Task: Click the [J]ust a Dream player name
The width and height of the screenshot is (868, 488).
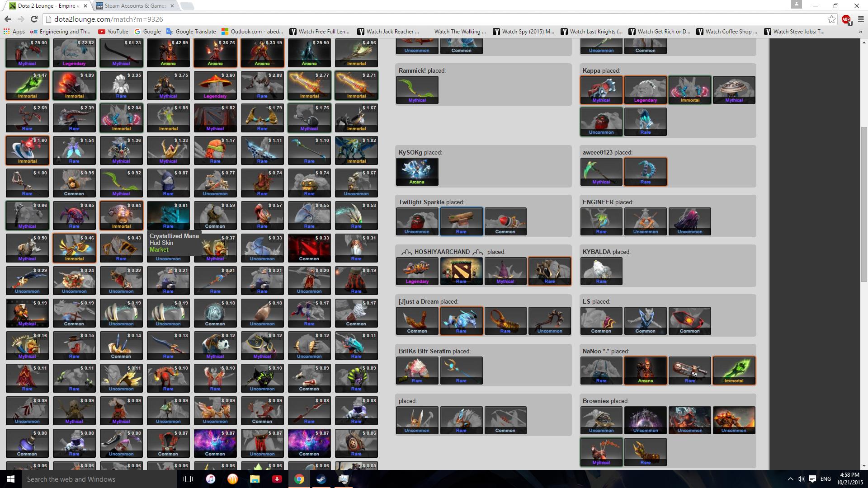Action: pos(419,301)
